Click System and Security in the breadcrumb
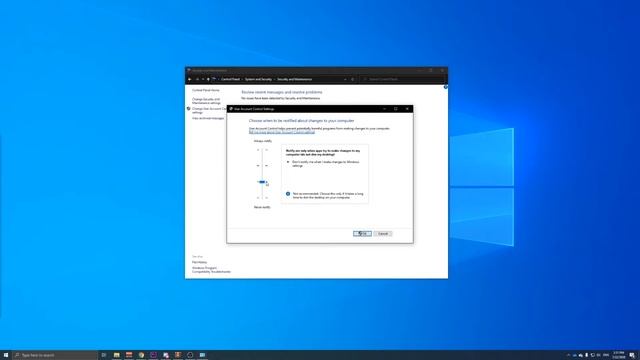The height and width of the screenshot is (360, 640). tap(258, 79)
